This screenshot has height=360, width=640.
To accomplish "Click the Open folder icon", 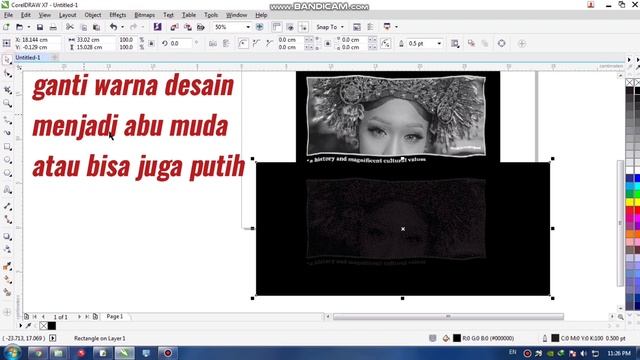I will tap(19, 27).
